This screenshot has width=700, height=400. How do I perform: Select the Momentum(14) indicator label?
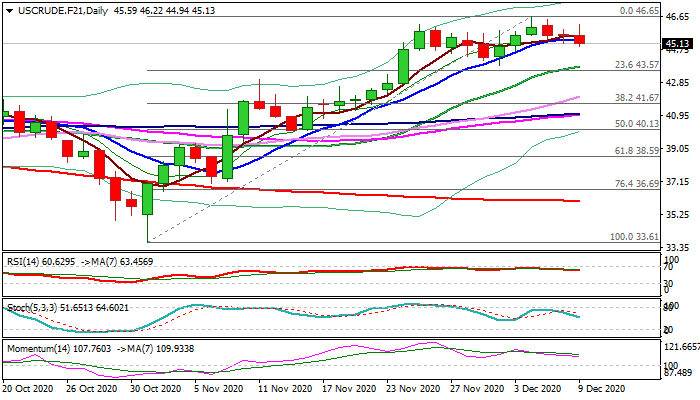point(33,349)
